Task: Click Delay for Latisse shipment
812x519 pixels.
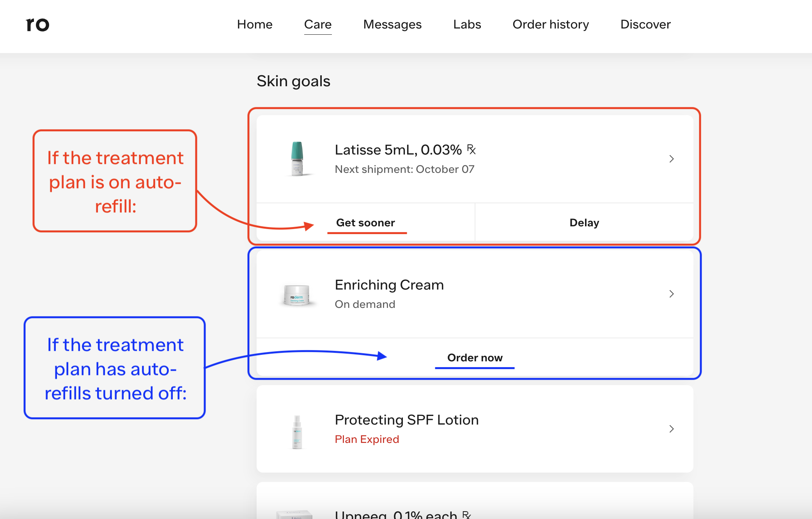Action: click(x=584, y=222)
